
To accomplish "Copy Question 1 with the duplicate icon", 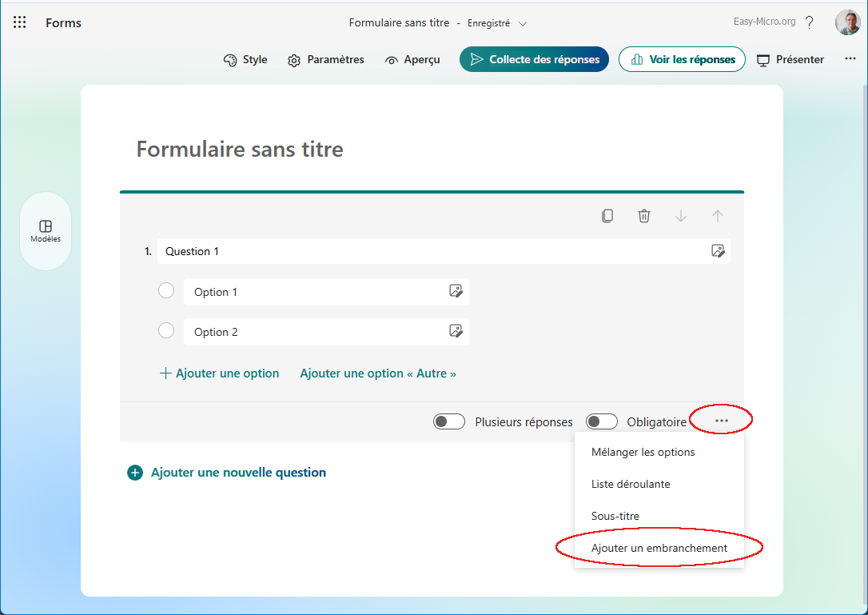I will 607,216.
